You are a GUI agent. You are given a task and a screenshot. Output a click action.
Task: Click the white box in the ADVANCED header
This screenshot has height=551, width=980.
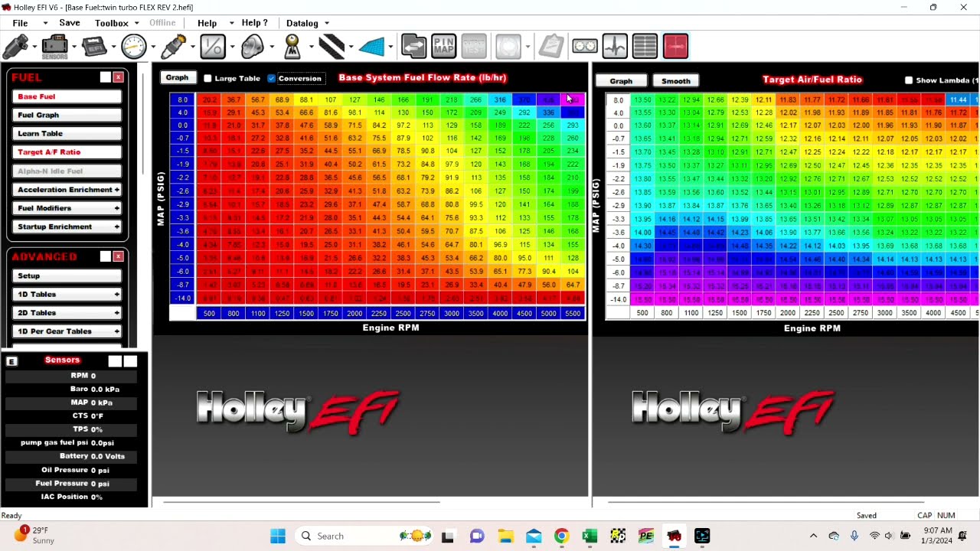tap(106, 256)
